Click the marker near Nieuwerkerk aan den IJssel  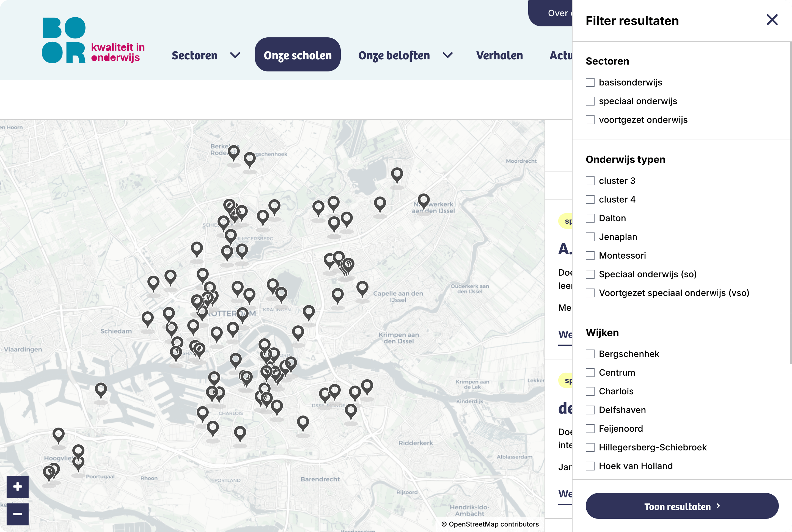[x=424, y=200]
